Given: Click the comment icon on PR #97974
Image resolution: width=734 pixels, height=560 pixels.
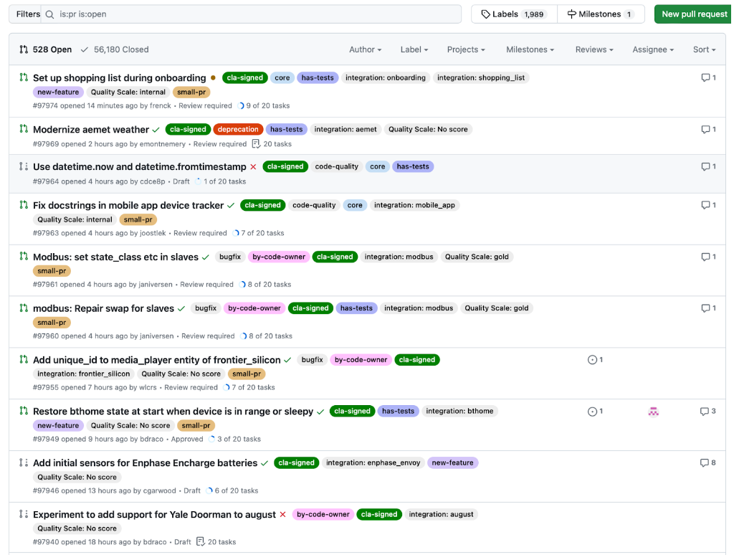Looking at the screenshot, I should (x=705, y=77).
